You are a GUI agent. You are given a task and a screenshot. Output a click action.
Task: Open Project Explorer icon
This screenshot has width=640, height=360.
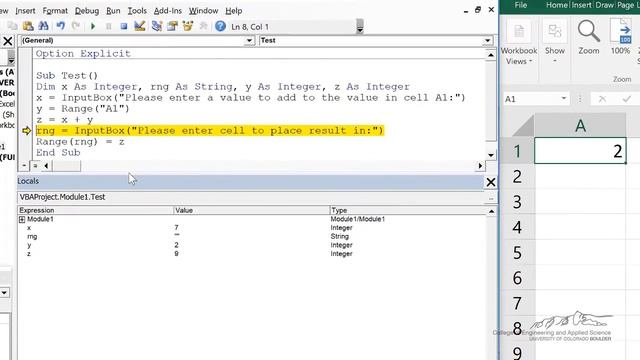point(156,27)
